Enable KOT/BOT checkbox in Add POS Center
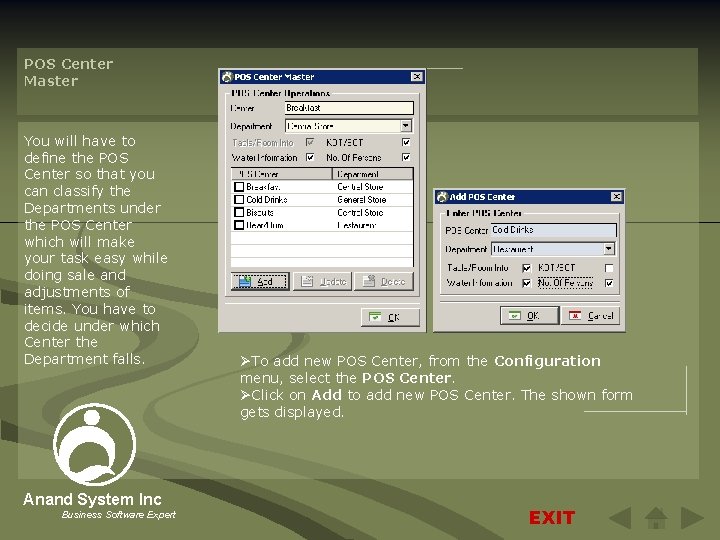The width and height of the screenshot is (720, 540). tap(609, 268)
